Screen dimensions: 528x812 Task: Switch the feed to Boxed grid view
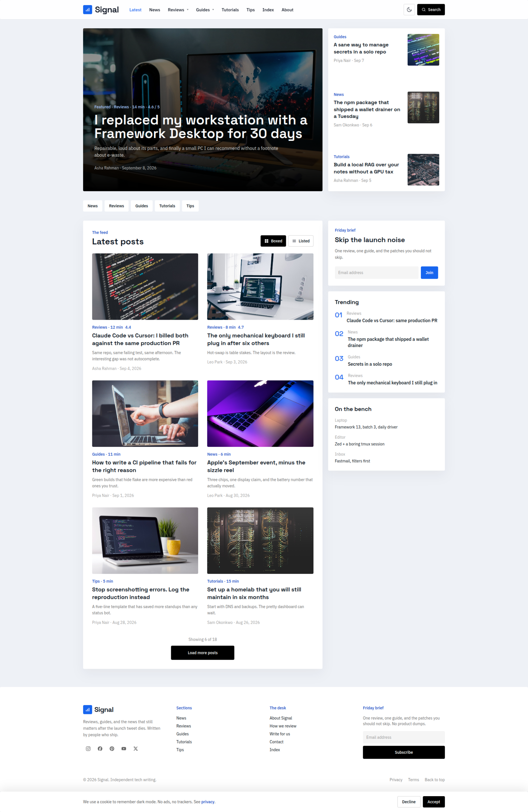[x=274, y=241]
